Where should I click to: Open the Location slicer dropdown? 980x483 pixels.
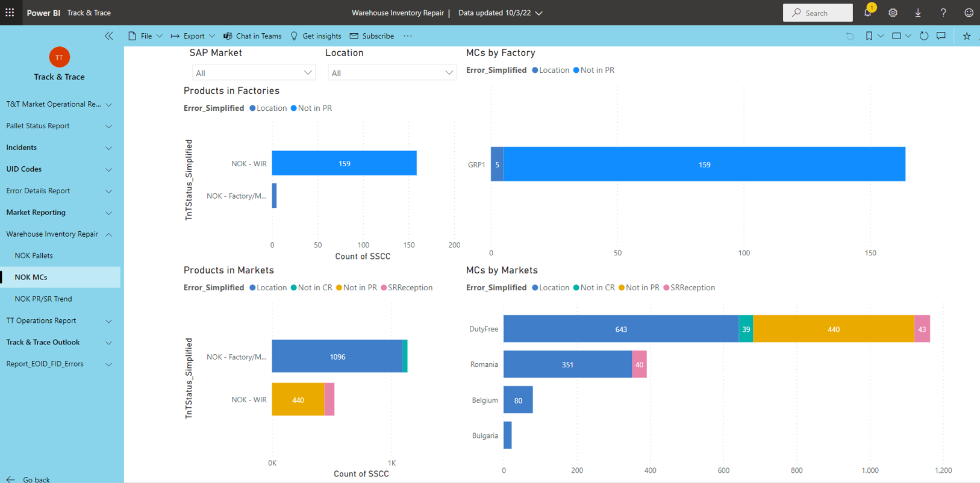click(392, 73)
